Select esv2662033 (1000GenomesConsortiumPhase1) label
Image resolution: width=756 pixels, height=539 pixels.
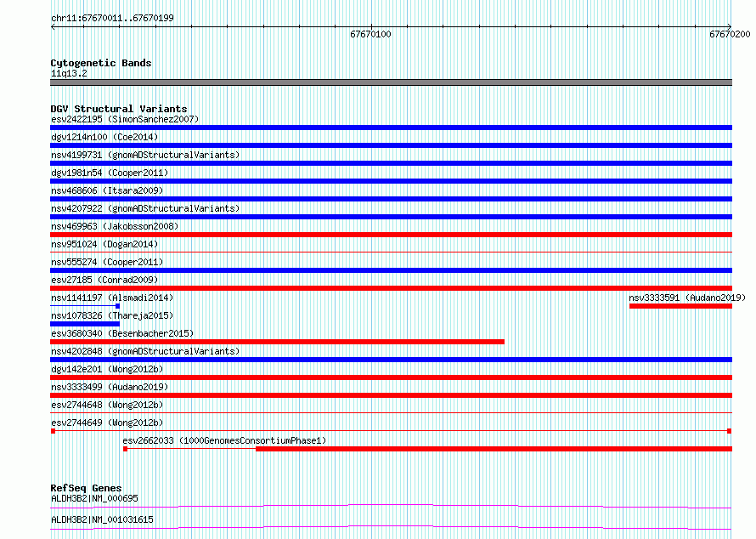coord(224,440)
